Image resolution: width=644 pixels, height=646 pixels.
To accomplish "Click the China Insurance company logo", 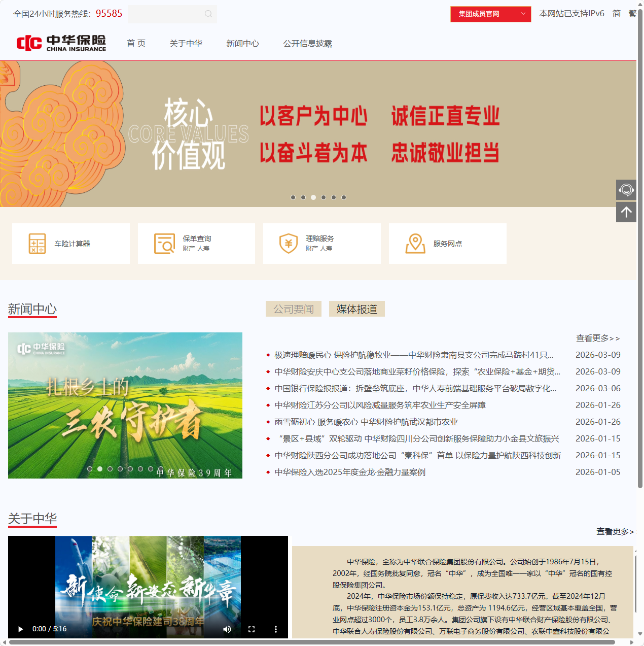I will pos(61,43).
